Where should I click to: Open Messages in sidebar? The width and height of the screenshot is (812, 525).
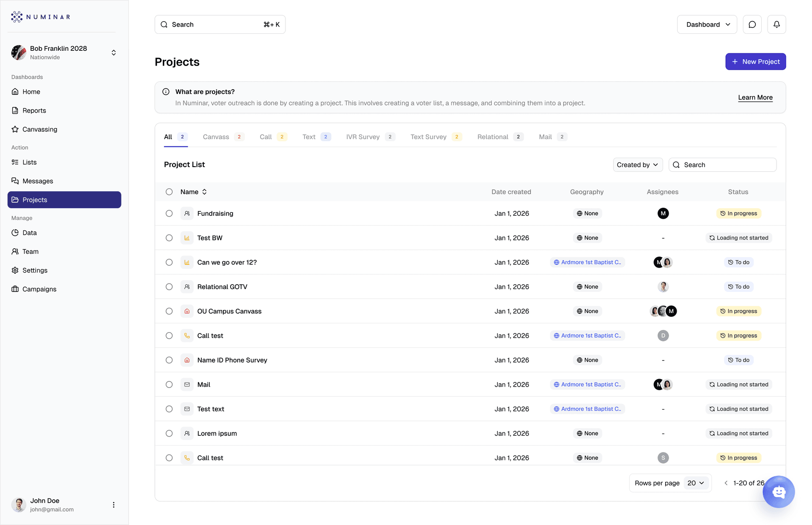tap(64, 181)
